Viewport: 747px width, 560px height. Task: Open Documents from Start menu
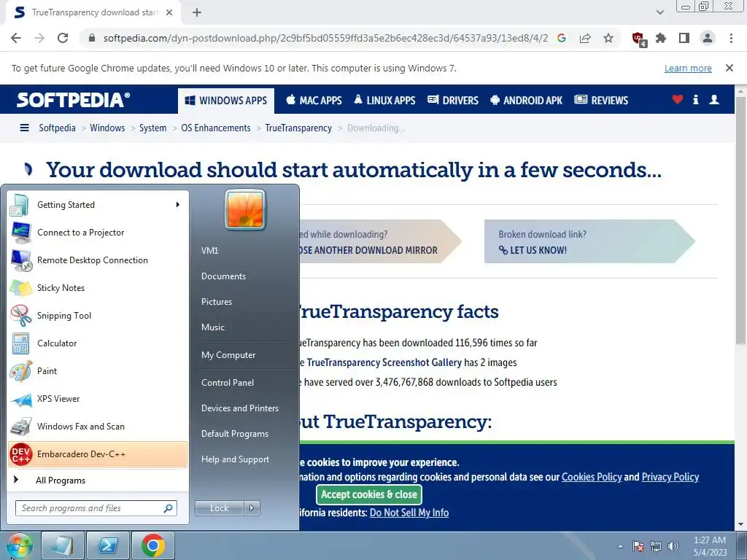pos(223,276)
